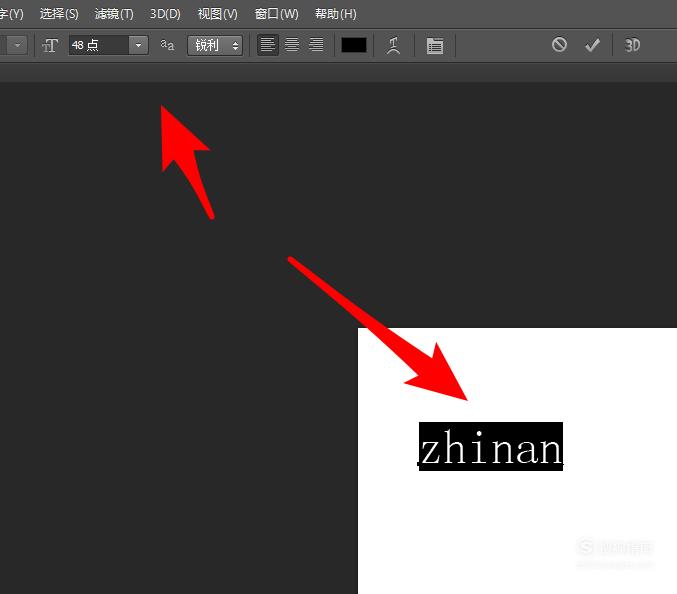Toggle the character and paragraph panels
The width and height of the screenshot is (677, 594).
pyautogui.click(x=435, y=45)
